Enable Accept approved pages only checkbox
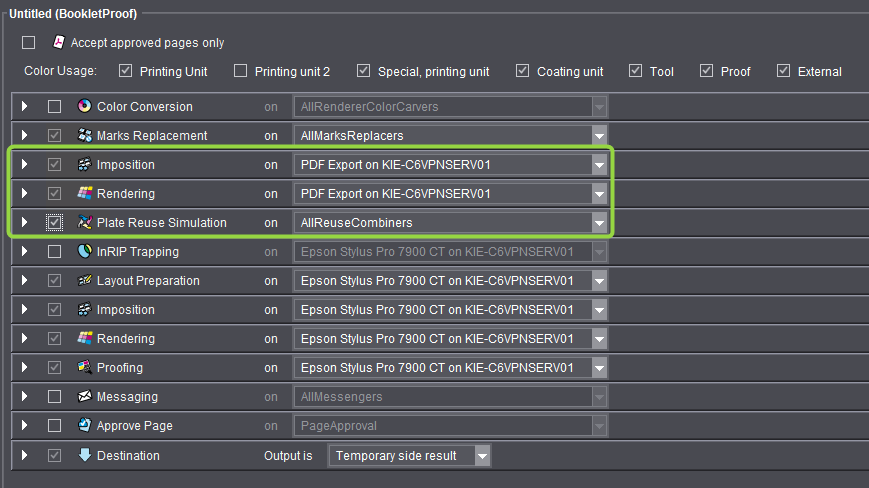The height and width of the screenshot is (488, 869). (x=29, y=43)
